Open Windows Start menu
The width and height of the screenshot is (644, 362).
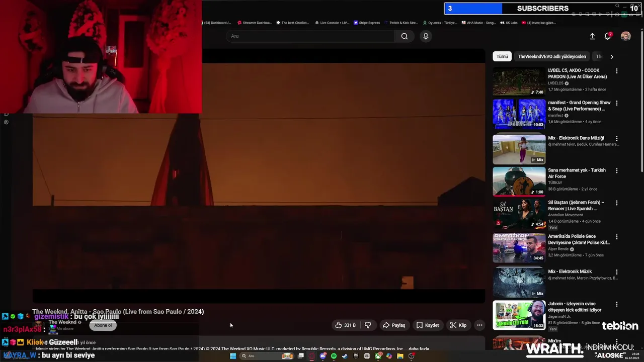coord(233,356)
